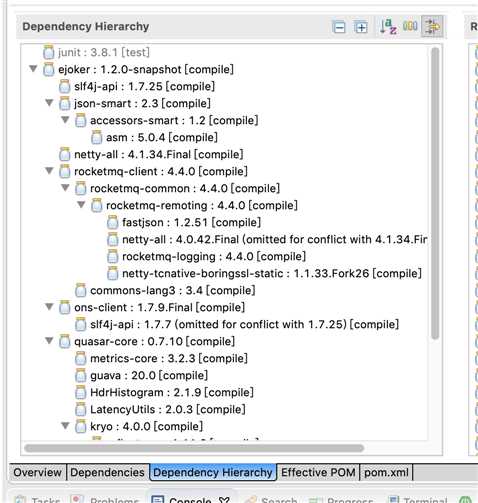Click the Collapse All icon in Dependency Hierarchy

point(339,27)
